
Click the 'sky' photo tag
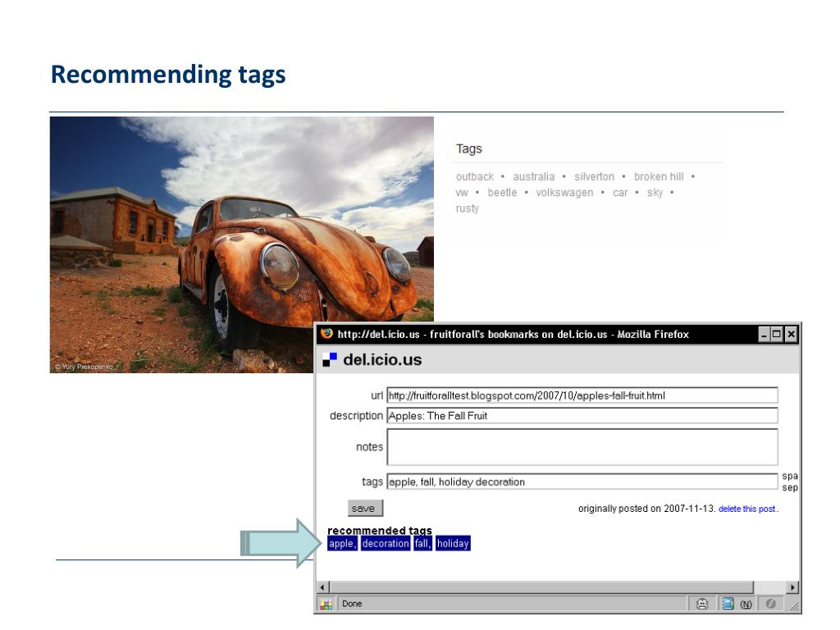click(655, 193)
